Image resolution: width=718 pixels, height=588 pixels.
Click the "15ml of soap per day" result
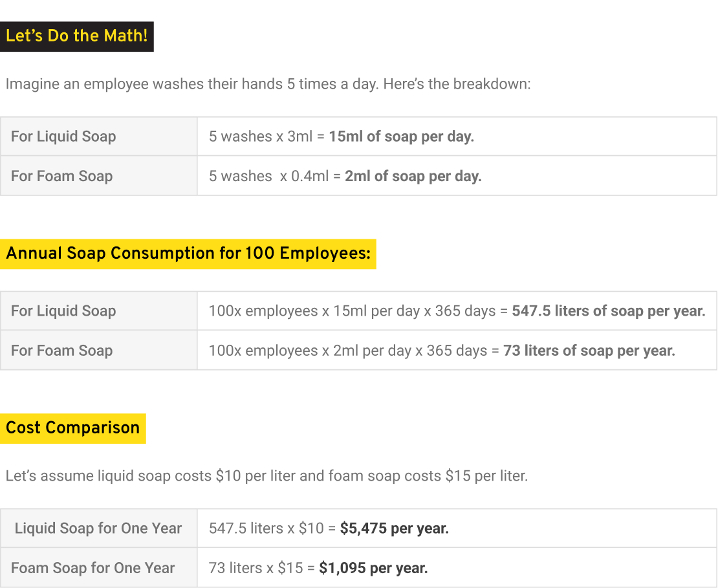(401, 136)
